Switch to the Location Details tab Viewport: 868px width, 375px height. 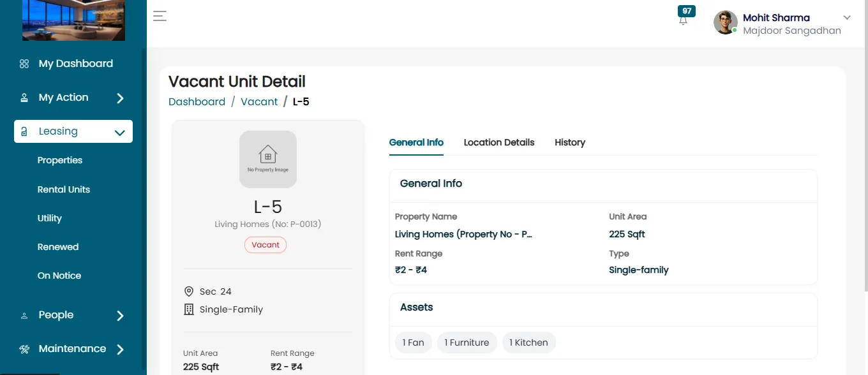(x=499, y=142)
